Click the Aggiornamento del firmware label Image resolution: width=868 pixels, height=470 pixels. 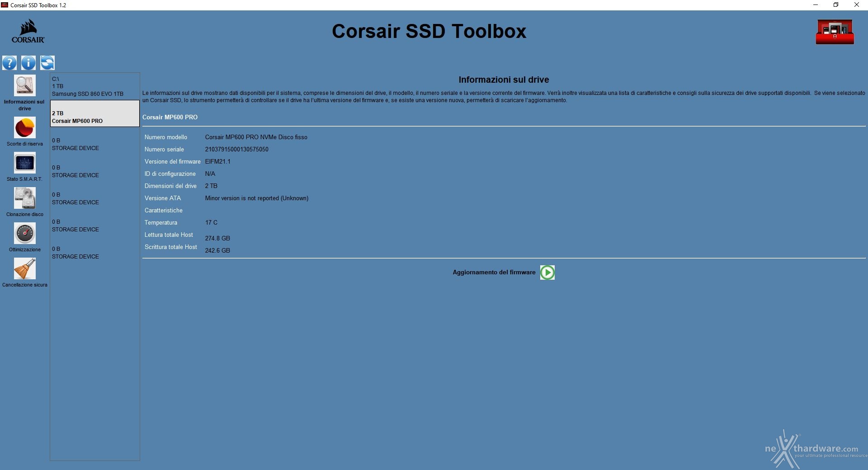point(494,273)
